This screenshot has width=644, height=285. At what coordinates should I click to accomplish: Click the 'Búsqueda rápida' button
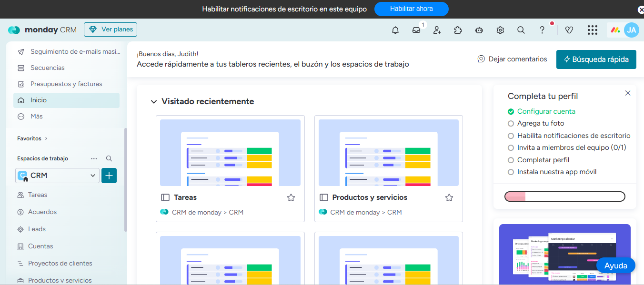point(596,59)
